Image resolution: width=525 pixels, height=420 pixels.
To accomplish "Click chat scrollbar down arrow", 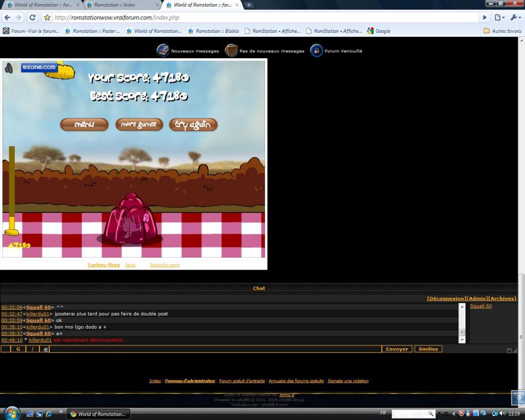I will [x=462, y=340].
